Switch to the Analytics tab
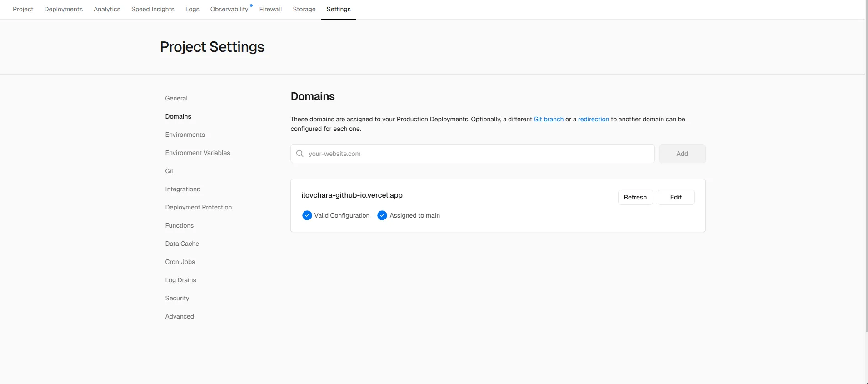 coord(107,9)
